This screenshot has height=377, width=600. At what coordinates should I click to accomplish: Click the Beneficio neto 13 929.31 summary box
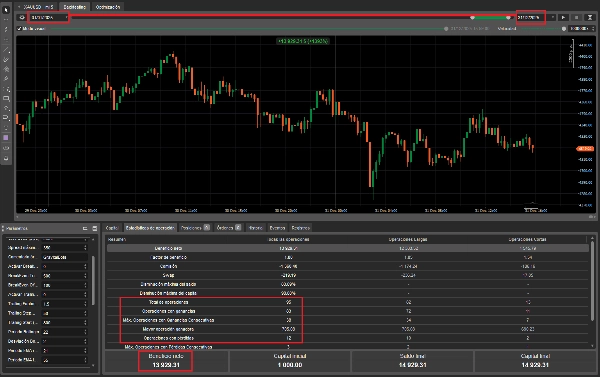[166, 361]
